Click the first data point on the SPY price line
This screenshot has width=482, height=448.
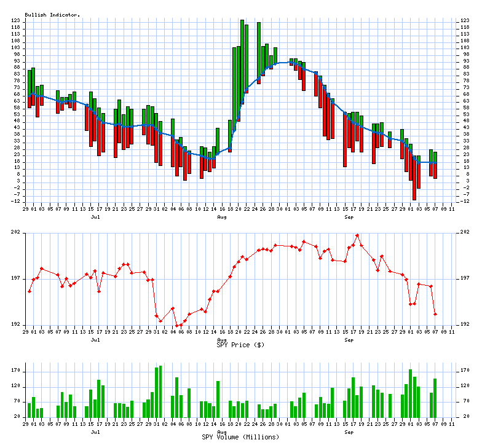coord(30,291)
